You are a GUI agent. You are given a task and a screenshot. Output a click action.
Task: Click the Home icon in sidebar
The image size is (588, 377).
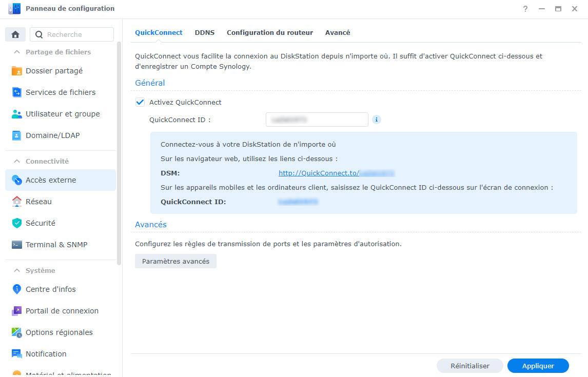(x=15, y=34)
